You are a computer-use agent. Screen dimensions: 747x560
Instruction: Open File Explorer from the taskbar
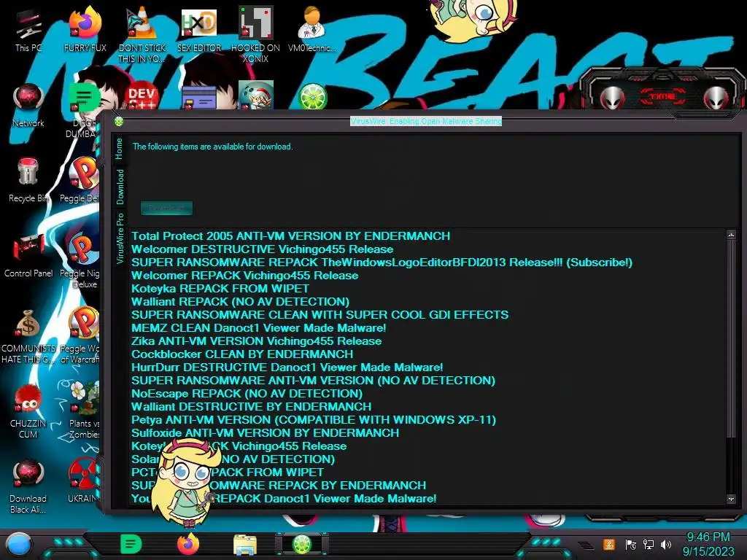245,544
